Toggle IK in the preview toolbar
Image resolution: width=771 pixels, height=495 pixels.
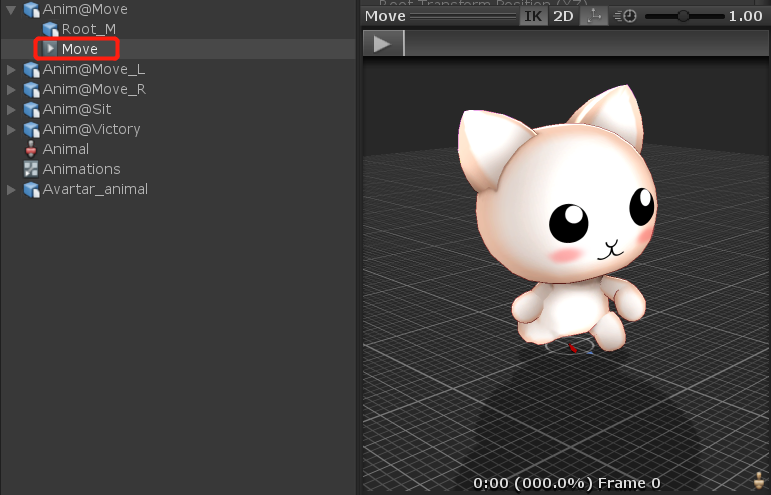tap(533, 16)
